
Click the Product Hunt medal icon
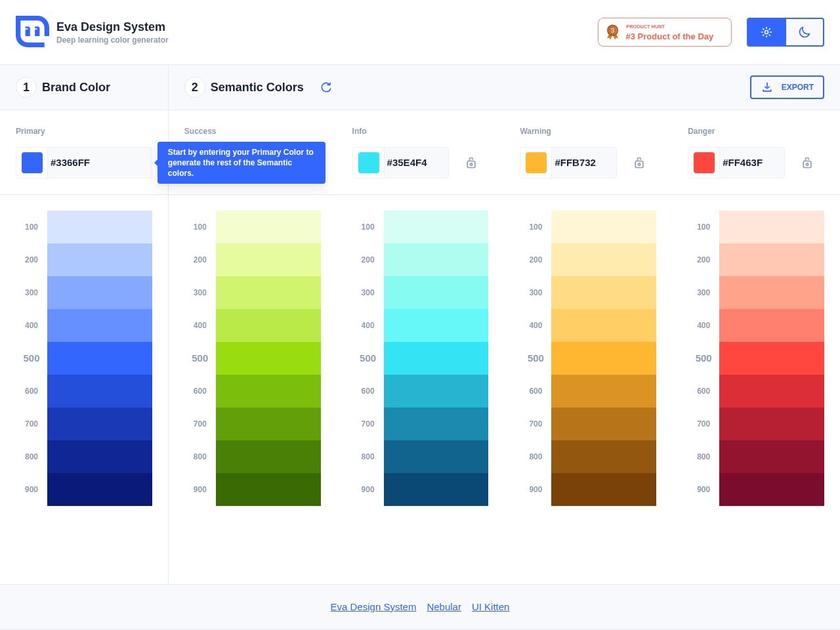pos(612,31)
